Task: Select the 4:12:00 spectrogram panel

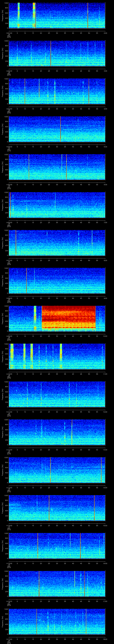Action: [x=57, y=432]
